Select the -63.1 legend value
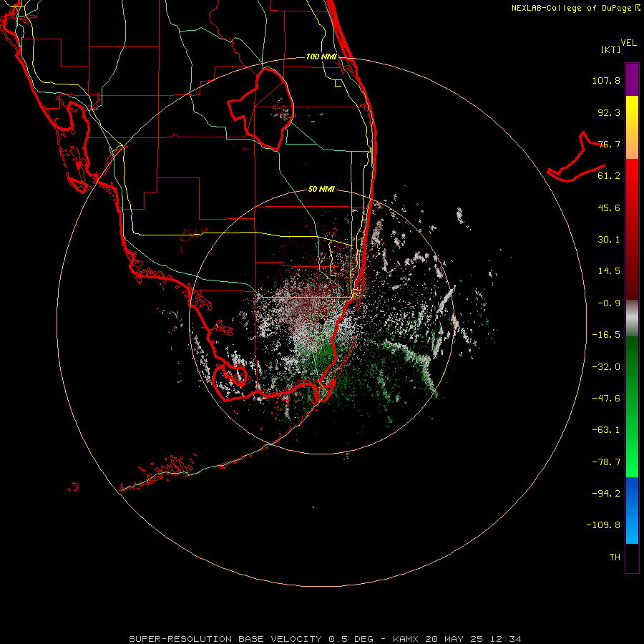Image resolution: width=644 pixels, height=644 pixels. (x=606, y=430)
